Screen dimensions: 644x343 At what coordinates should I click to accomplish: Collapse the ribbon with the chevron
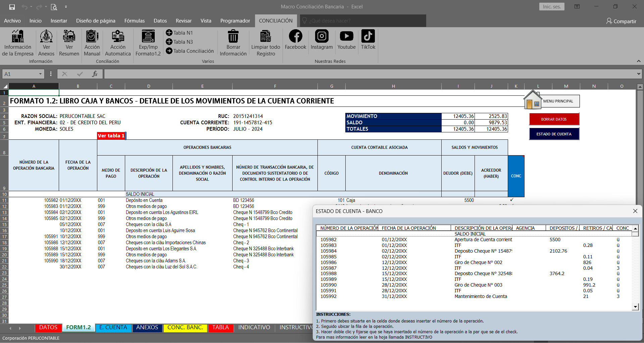[639, 61]
